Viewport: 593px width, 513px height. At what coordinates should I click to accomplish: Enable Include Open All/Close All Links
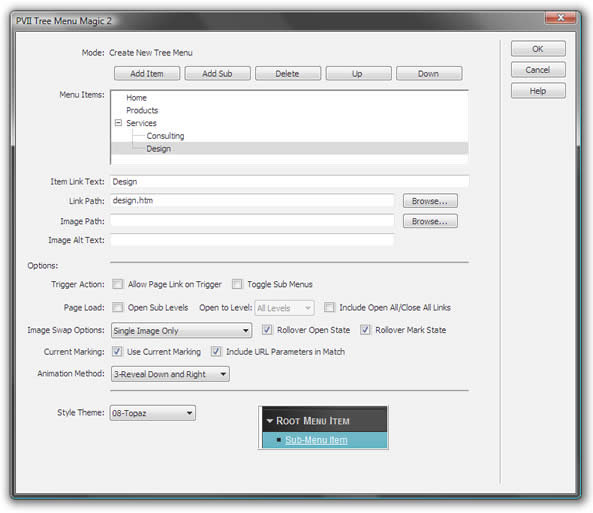tap(329, 307)
